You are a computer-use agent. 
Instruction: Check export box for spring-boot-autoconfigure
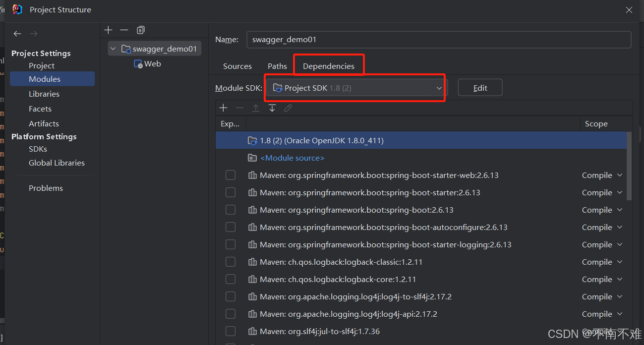click(x=231, y=227)
